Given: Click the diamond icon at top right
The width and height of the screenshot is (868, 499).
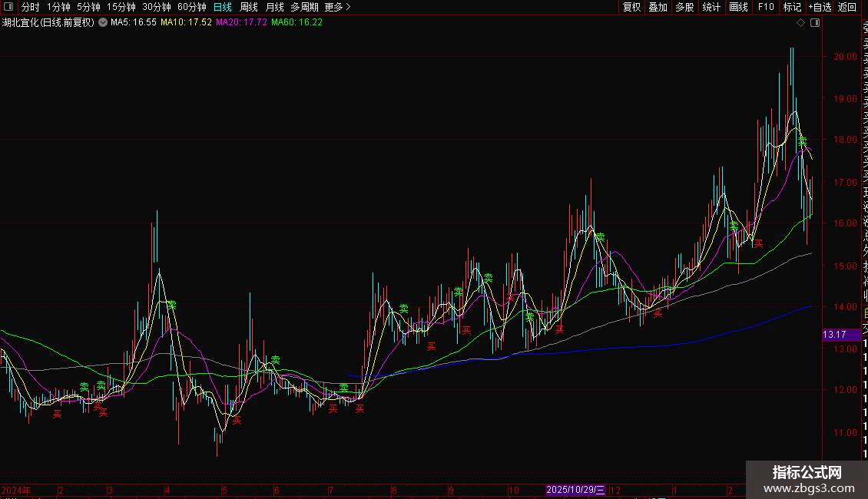Looking at the screenshot, I should [800, 23].
